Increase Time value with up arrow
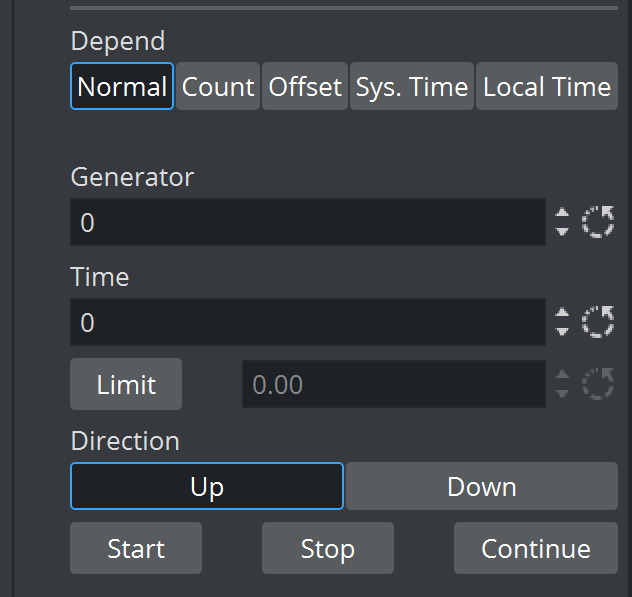This screenshot has width=632, height=597. 562,314
